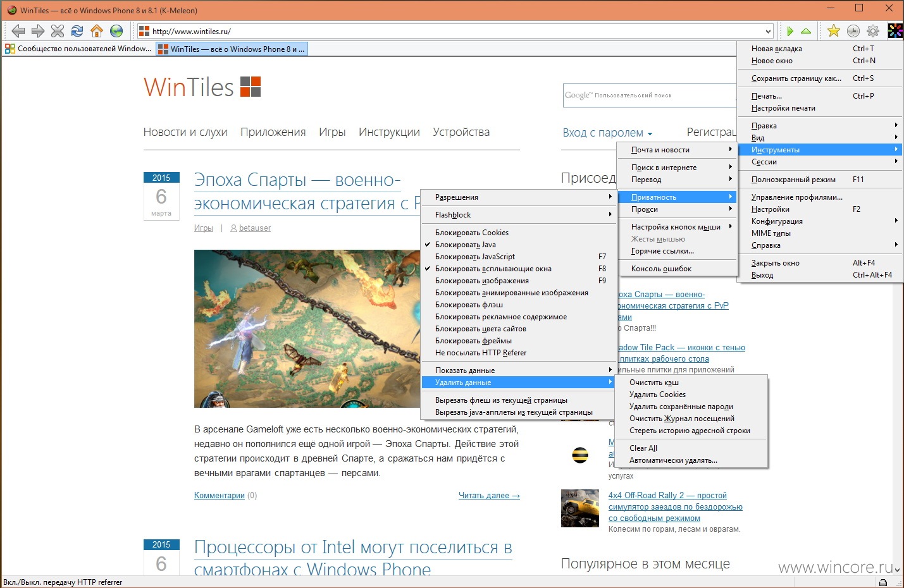Open Управление профилями... menu item
904x588 pixels.
point(820,197)
